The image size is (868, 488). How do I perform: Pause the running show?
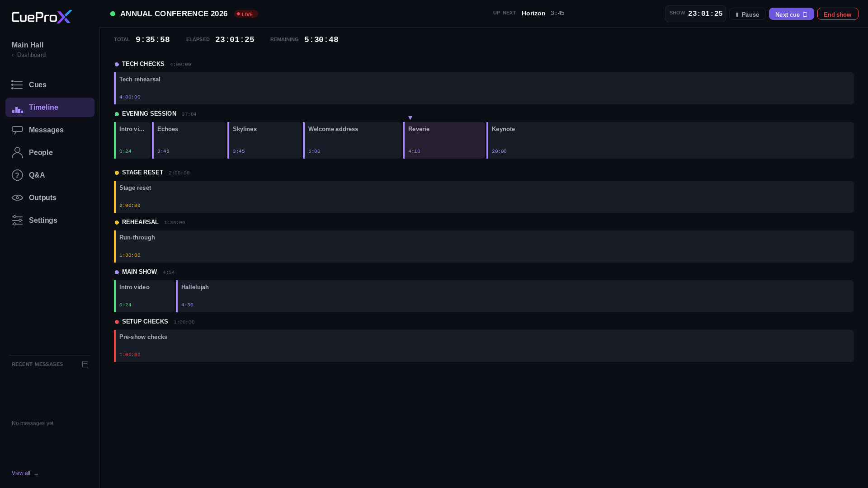tap(747, 14)
